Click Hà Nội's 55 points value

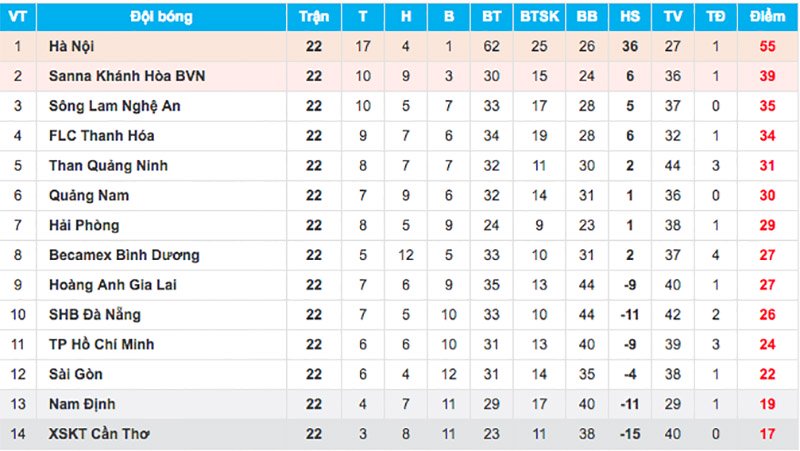tap(767, 46)
